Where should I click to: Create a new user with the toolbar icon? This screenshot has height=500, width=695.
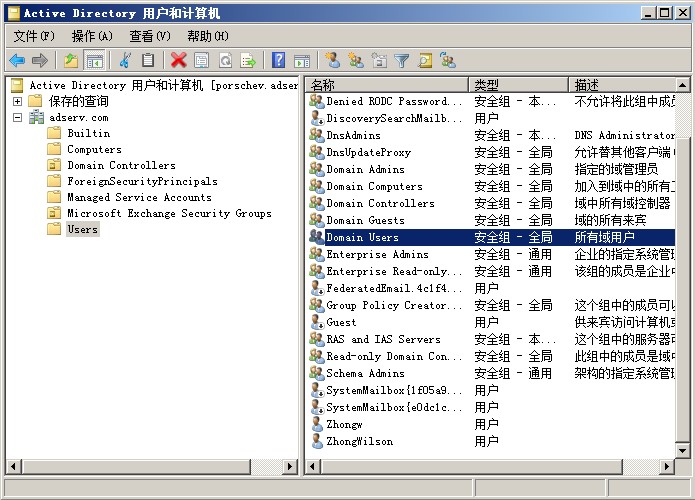pos(332,60)
